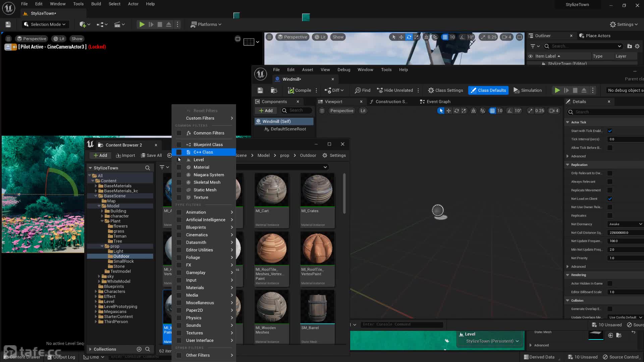Click the Simulation button icon

click(x=517, y=90)
